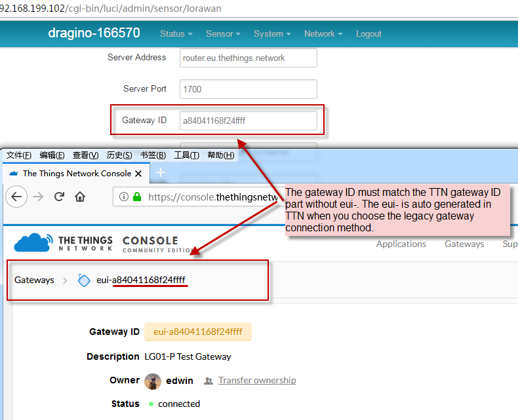
Task: Go to browser Home page icon
Action: pyautogui.click(x=80, y=197)
